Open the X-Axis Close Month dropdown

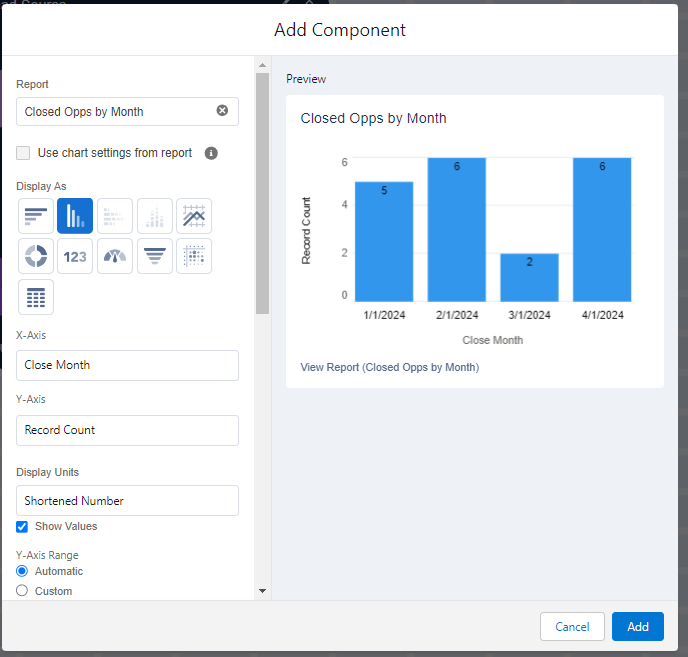click(127, 365)
